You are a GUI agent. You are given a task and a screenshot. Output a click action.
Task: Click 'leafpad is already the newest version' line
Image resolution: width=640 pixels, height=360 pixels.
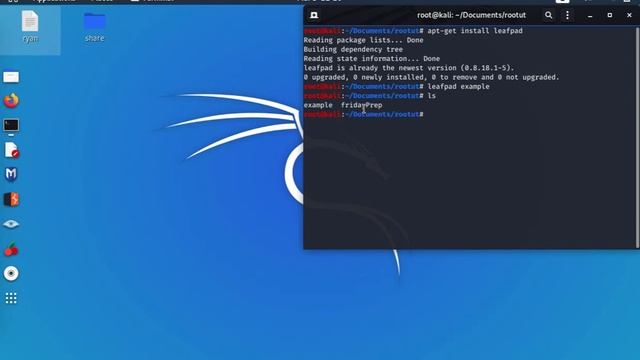pos(409,68)
